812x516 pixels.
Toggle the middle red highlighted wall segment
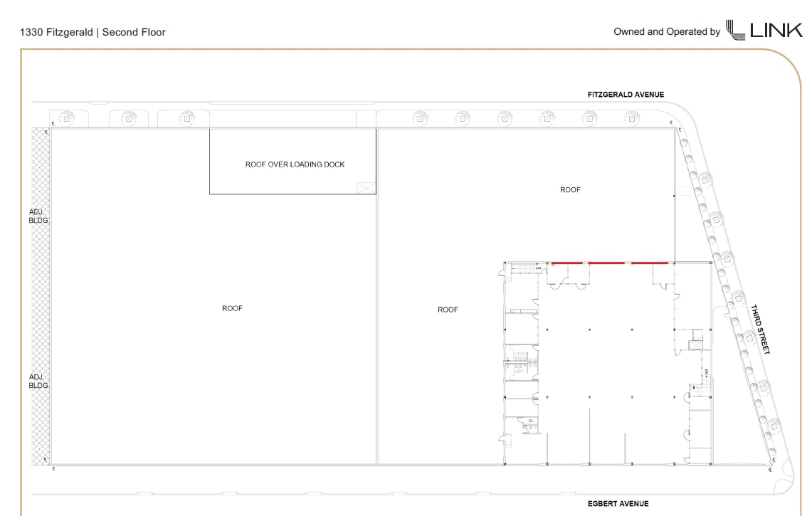click(607, 261)
